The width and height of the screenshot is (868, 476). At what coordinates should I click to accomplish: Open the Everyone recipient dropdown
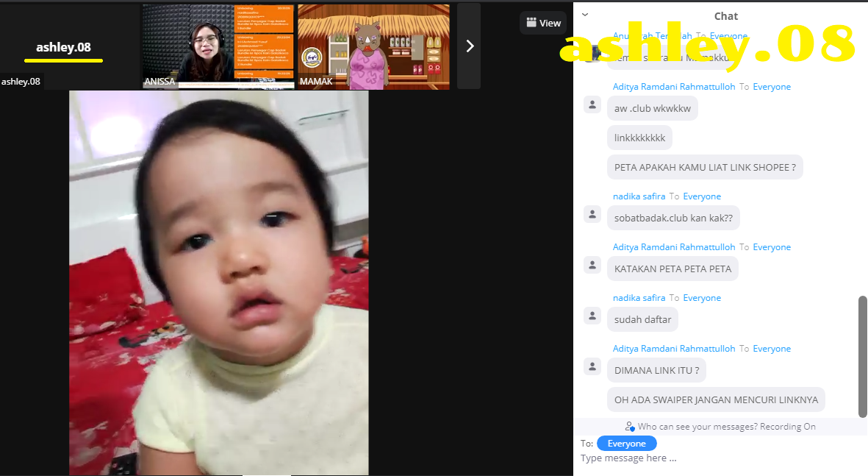pos(627,444)
